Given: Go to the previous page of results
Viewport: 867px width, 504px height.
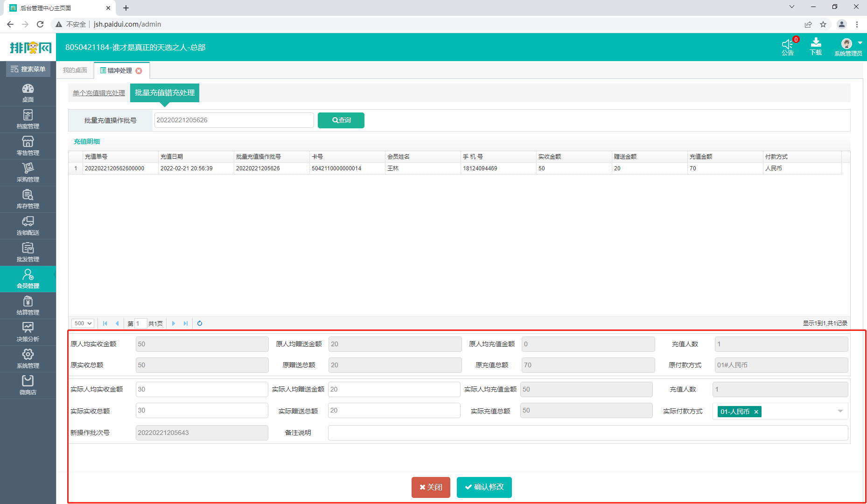Looking at the screenshot, I should (117, 323).
